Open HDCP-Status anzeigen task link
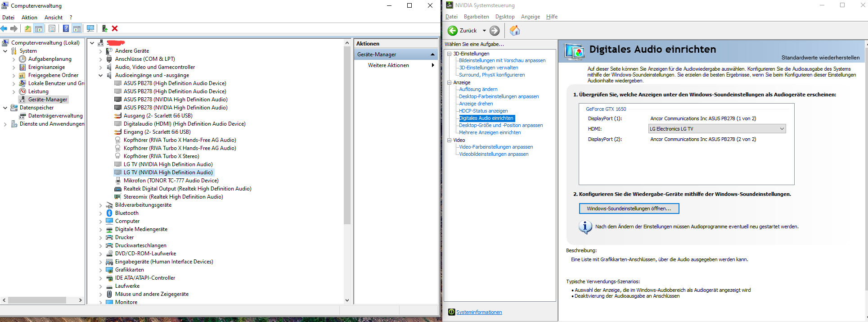Image resolution: width=868 pixels, height=322 pixels. point(483,111)
